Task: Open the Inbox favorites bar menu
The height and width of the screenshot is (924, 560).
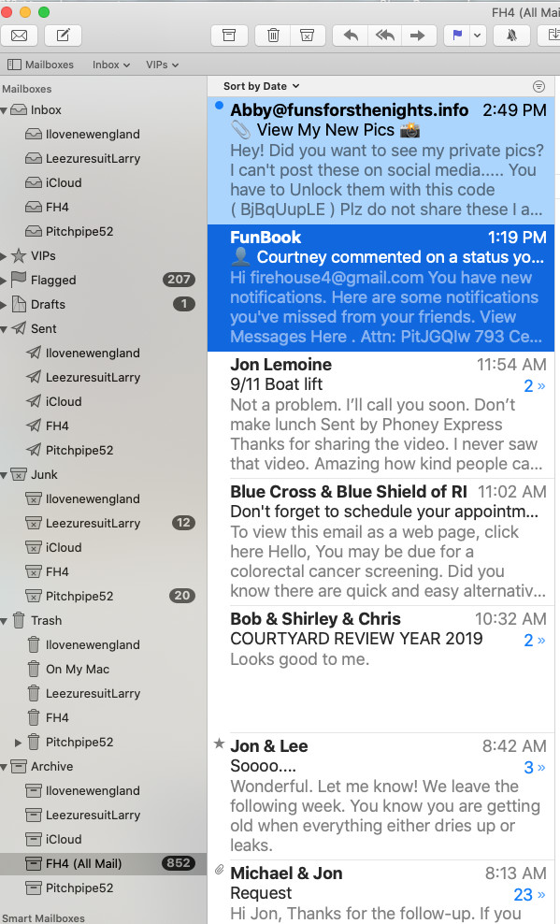Action: pyautogui.click(x=110, y=65)
